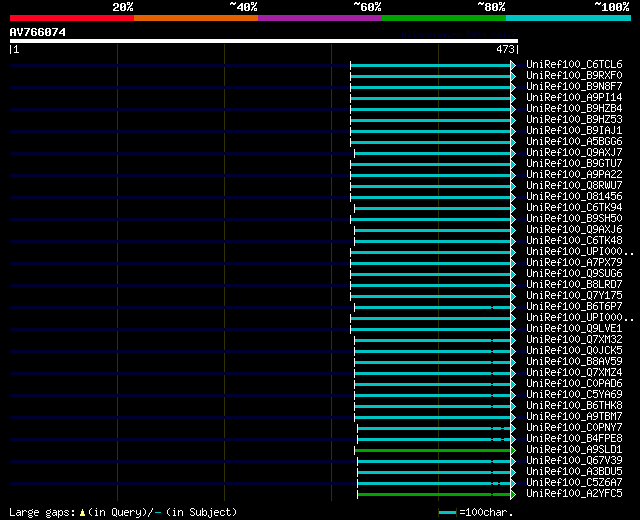
Task: Select the hit UniRef100_C5YA69
Action: pos(574,395)
